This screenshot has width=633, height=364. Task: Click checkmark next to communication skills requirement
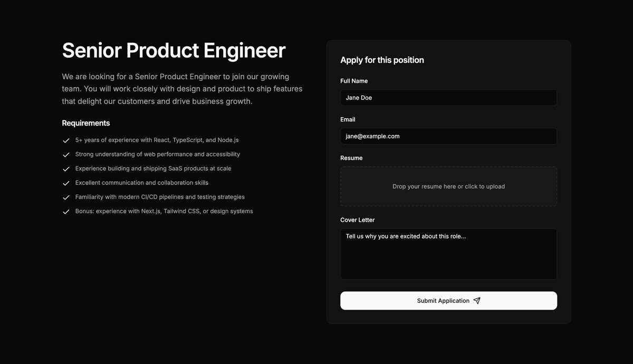pos(66,184)
